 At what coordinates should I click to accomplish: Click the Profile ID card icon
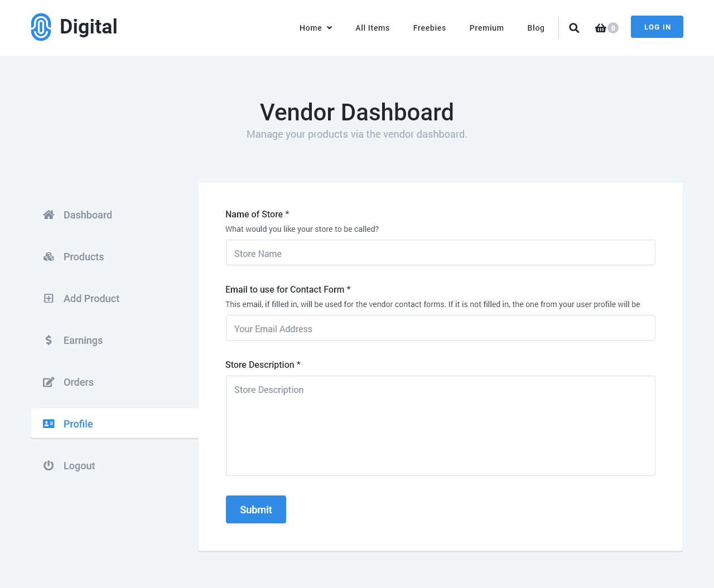pos(49,424)
